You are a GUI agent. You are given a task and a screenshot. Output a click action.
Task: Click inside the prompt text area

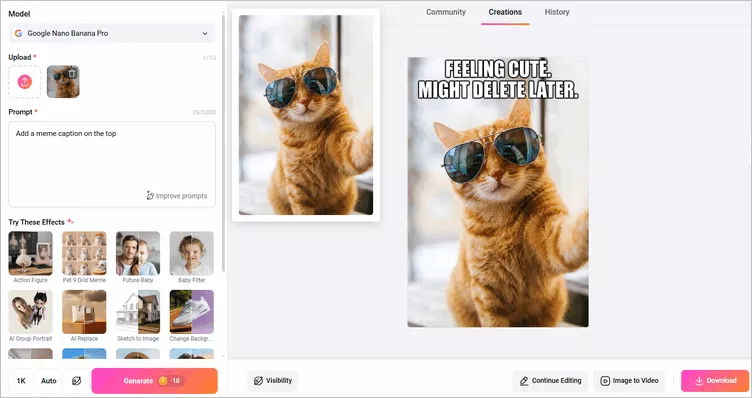[112, 164]
